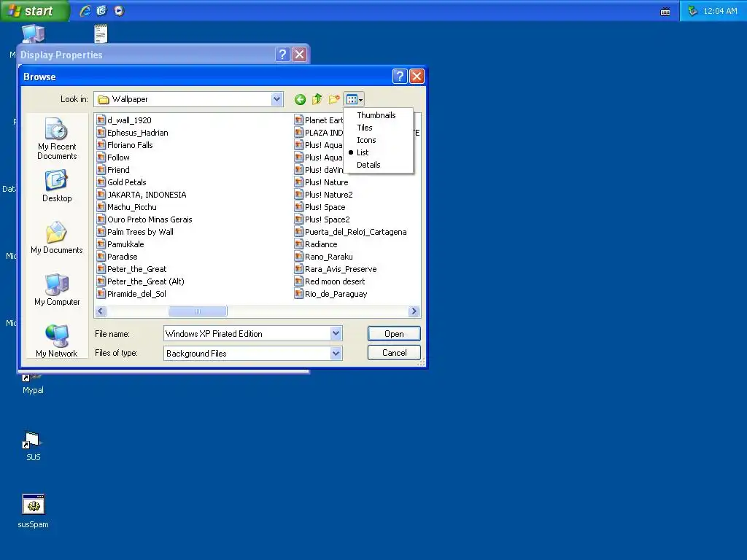Go back with the green Back arrow

(300, 99)
